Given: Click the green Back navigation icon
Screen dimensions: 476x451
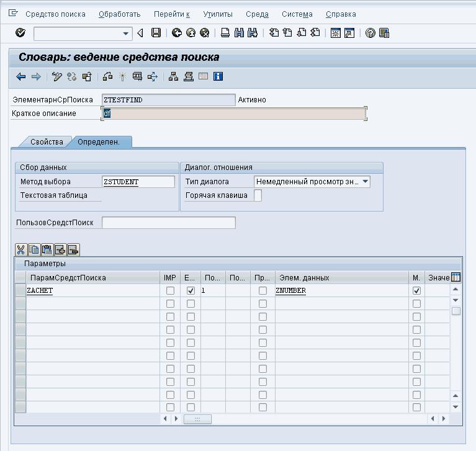Looking at the screenshot, I should pos(177,33).
